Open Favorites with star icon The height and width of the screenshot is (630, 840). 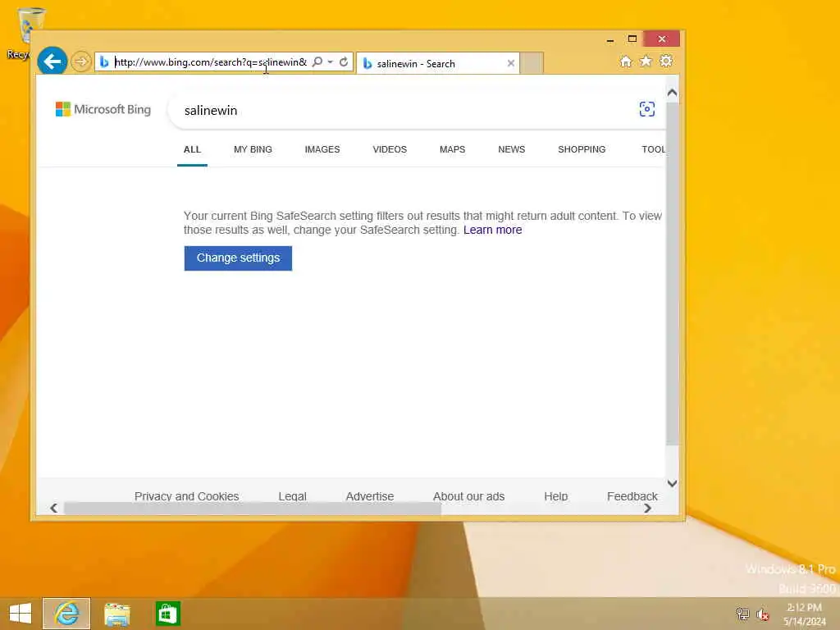click(x=646, y=61)
